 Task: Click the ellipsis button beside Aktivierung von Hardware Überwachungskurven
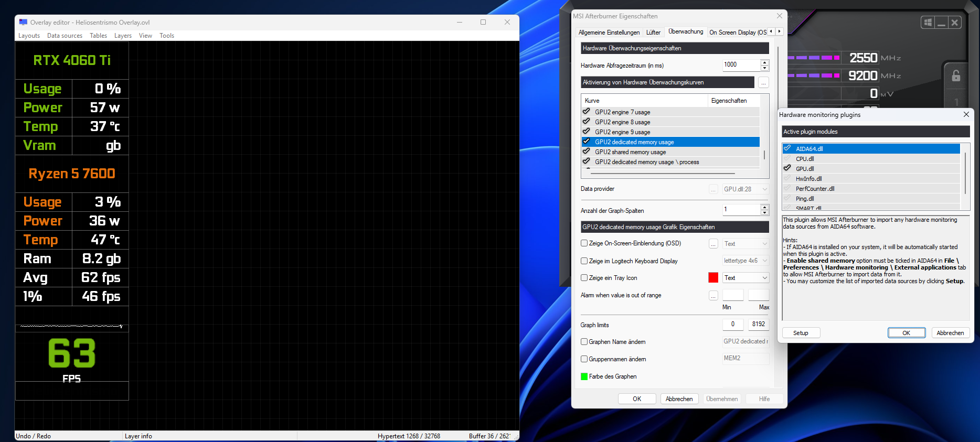(763, 83)
